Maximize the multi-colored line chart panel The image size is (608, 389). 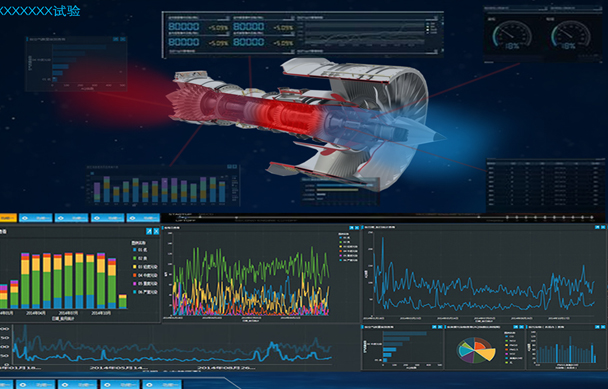[x=351, y=228]
